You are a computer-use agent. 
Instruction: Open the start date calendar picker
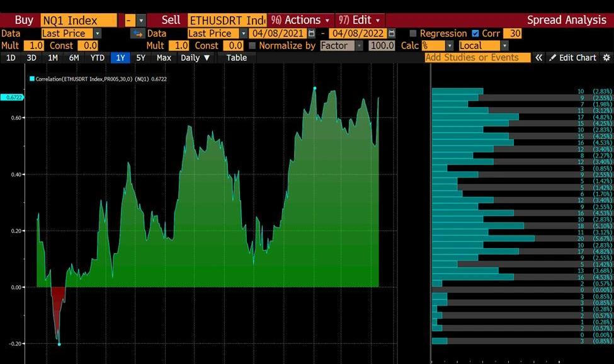click(311, 33)
